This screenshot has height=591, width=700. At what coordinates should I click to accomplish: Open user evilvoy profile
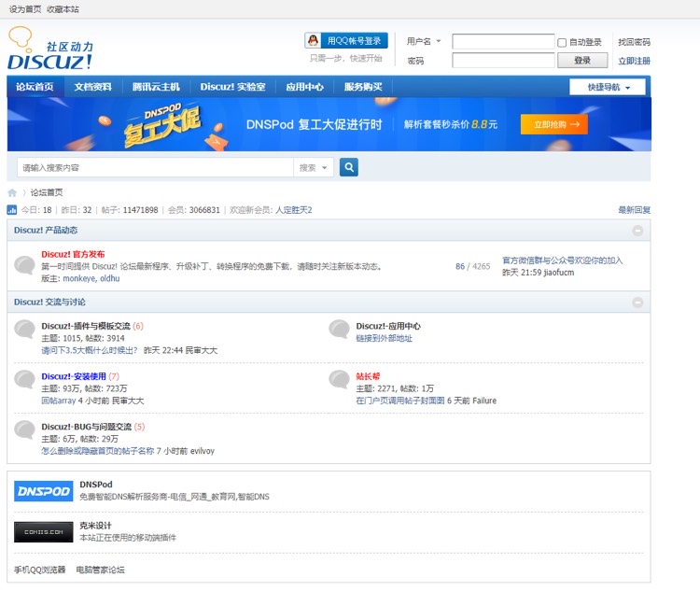(203, 451)
